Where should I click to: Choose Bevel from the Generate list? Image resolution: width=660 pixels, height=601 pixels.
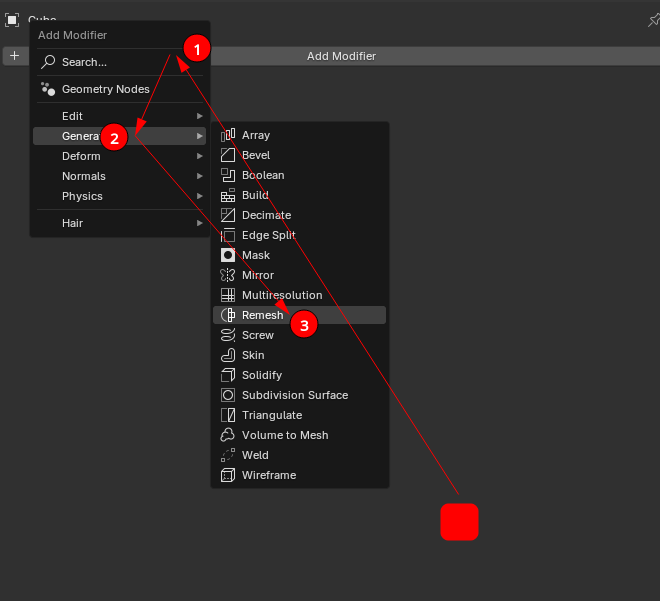point(256,155)
